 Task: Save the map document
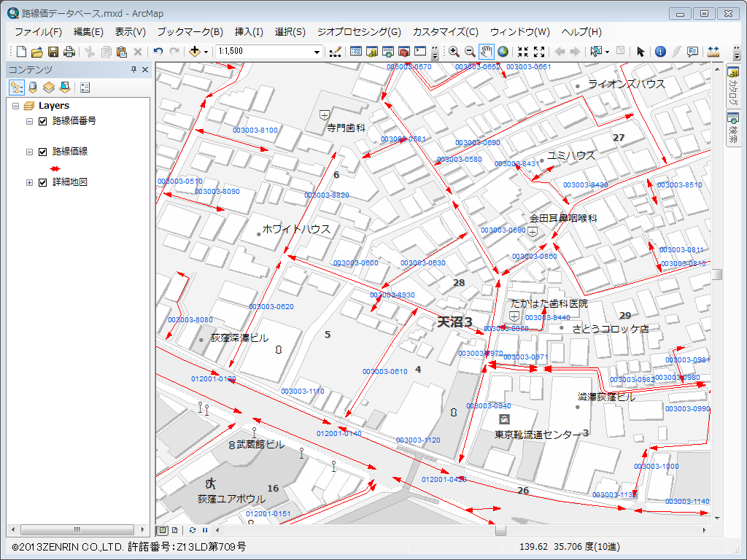tap(53, 52)
